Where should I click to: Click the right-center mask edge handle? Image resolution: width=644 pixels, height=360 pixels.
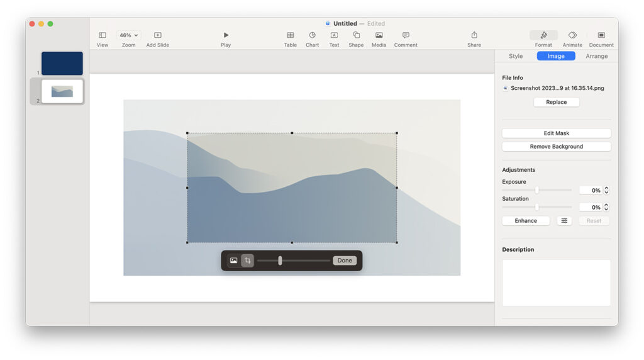(397, 188)
